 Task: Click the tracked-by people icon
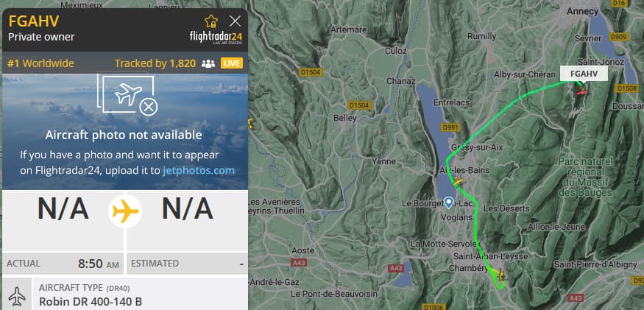208,64
